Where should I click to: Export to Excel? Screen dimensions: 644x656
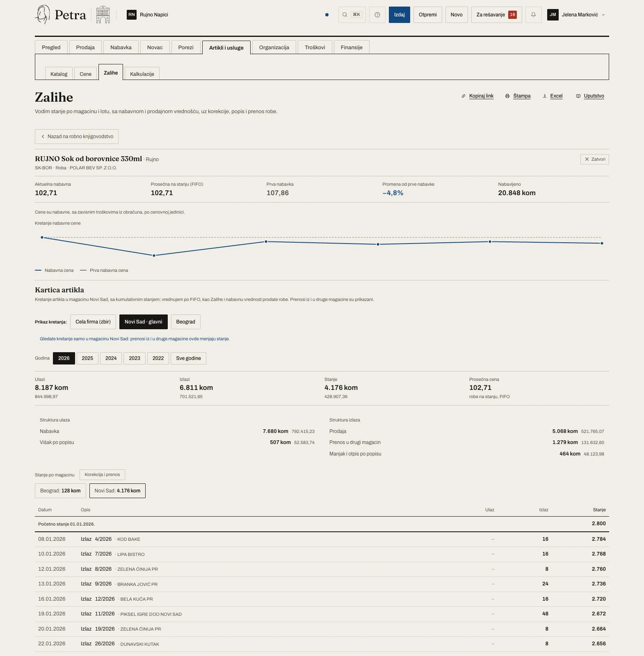point(553,96)
